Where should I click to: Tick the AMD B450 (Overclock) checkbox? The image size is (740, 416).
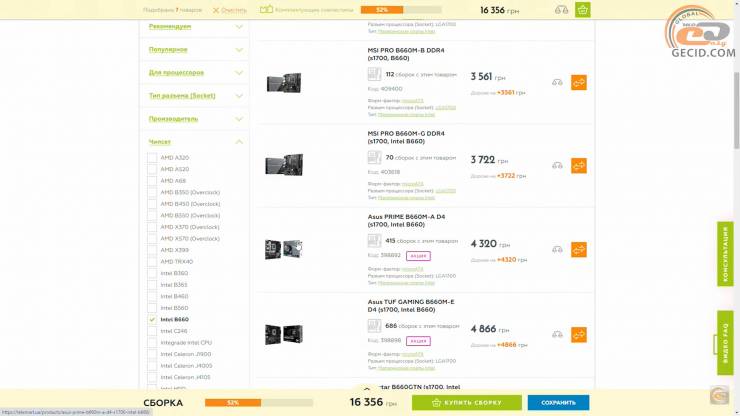(152, 204)
